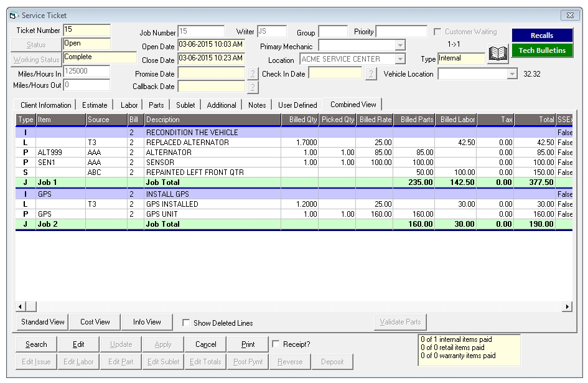Click the Writer field
Screen dimensions: 588x383
tap(272, 31)
